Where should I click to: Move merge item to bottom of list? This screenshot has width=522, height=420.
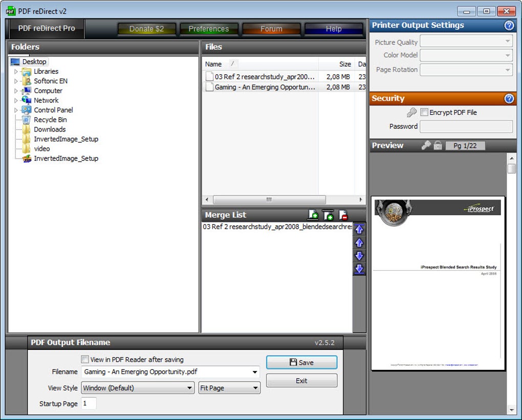pyautogui.click(x=359, y=269)
